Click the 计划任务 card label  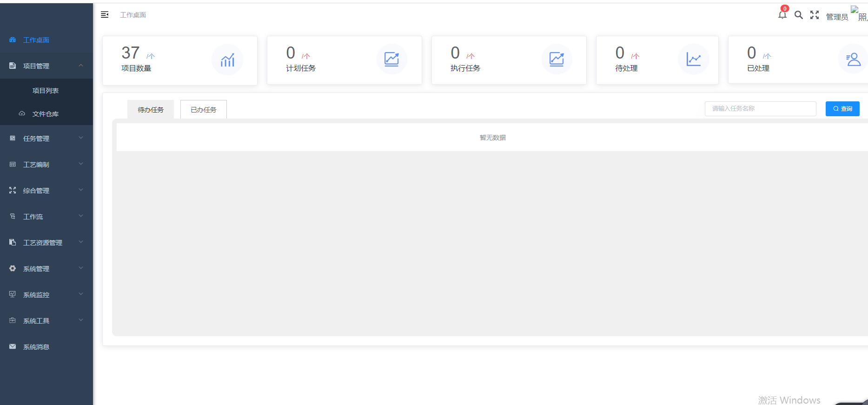301,68
